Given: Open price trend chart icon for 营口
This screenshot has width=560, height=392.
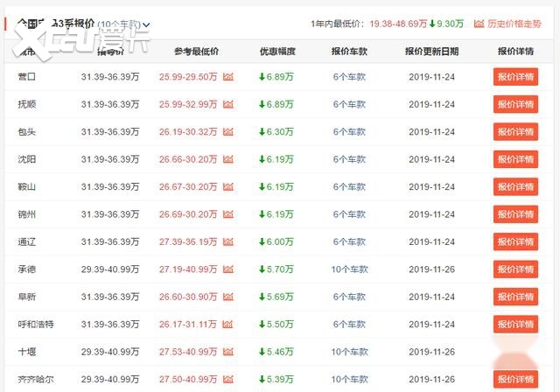Looking at the screenshot, I should point(228,76).
